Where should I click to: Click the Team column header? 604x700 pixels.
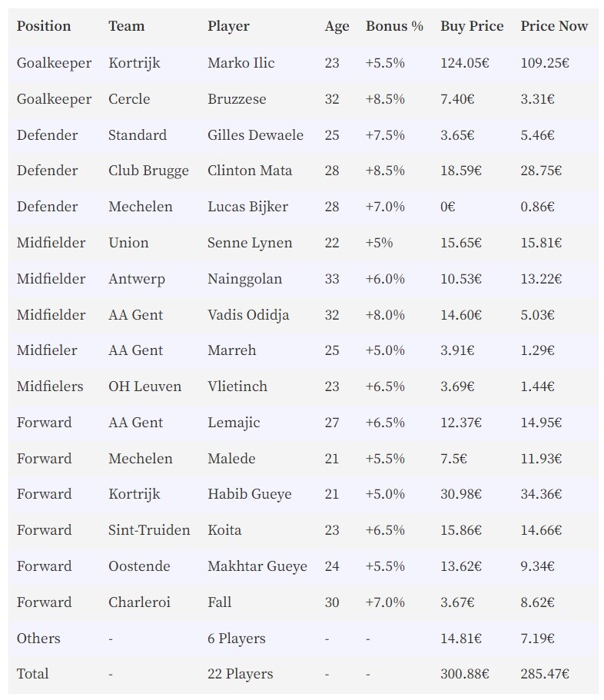126,26
